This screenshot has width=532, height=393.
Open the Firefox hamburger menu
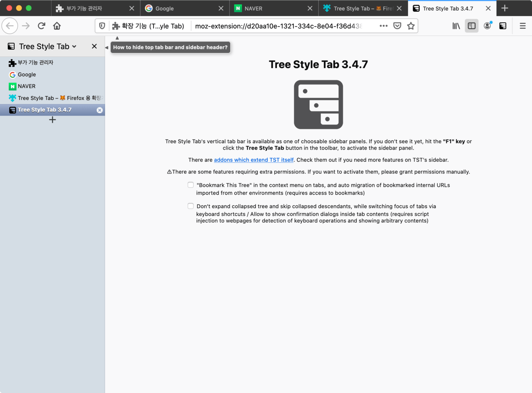pyautogui.click(x=522, y=26)
